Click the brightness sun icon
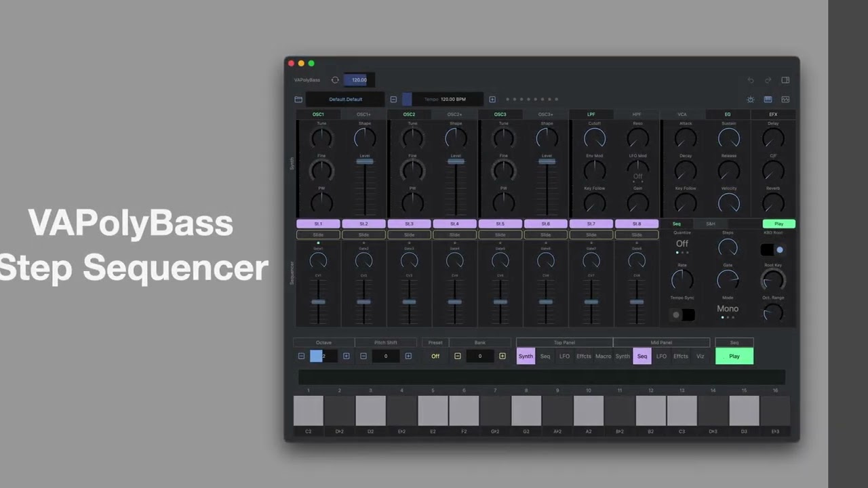The height and width of the screenshot is (488, 868). pyautogui.click(x=751, y=99)
